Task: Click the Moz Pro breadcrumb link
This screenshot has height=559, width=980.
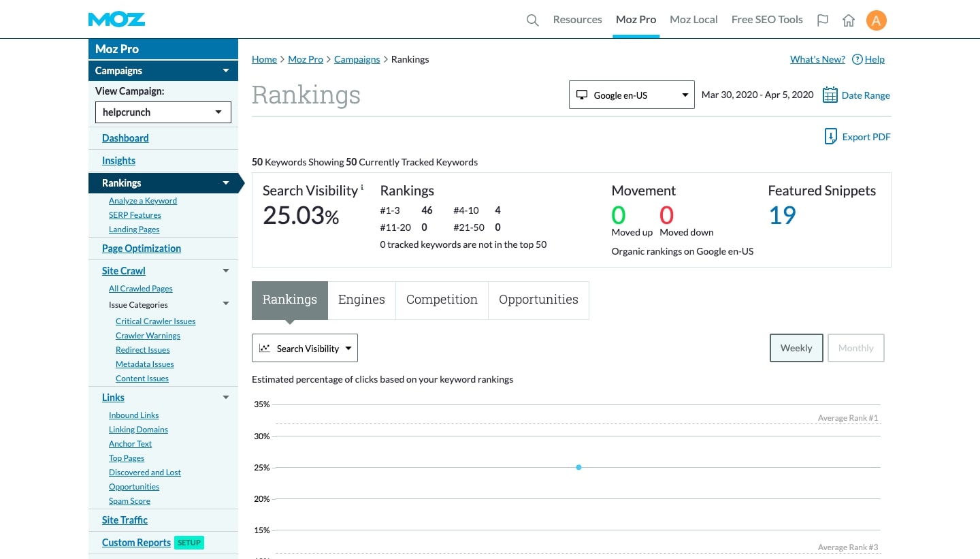Action: (306, 59)
